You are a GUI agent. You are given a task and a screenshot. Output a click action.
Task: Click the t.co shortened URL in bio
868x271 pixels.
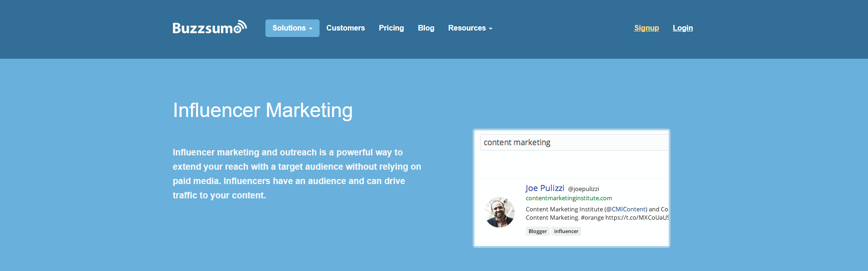point(637,217)
